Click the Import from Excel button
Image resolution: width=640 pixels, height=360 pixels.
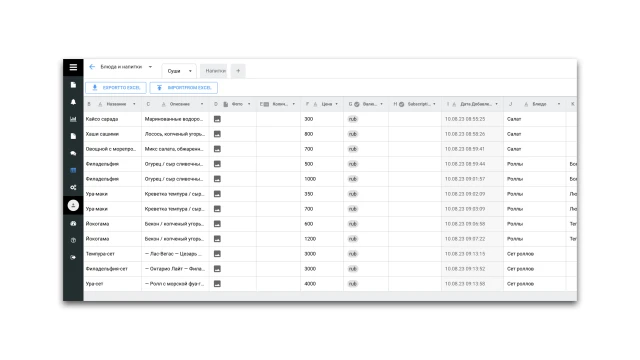click(184, 87)
